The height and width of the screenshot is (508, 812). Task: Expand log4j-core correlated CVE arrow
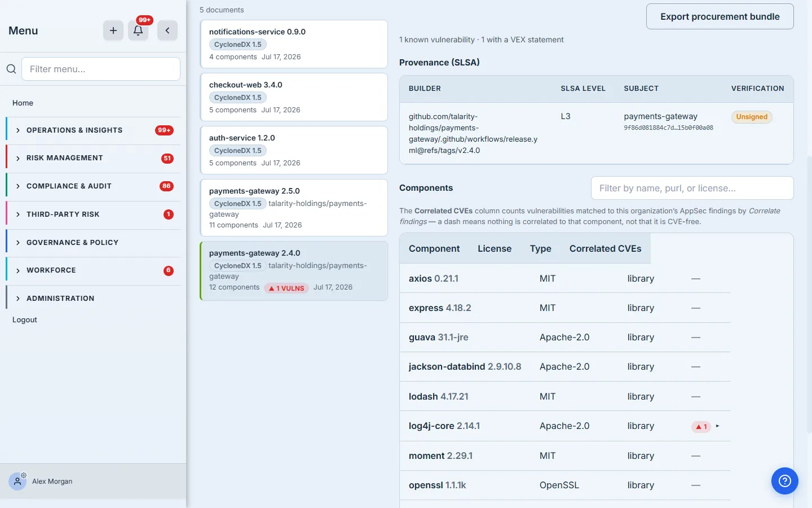click(717, 426)
